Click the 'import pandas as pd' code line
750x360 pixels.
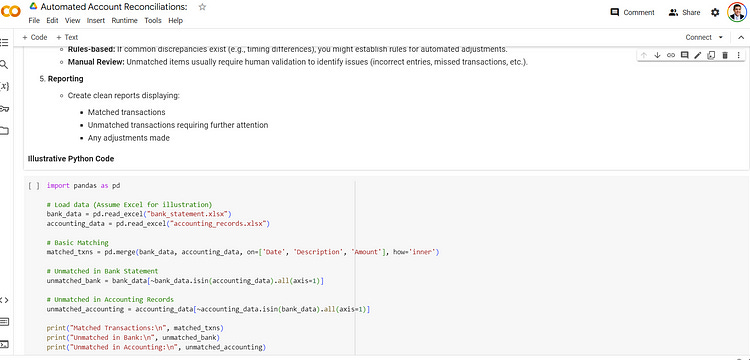[83, 185]
